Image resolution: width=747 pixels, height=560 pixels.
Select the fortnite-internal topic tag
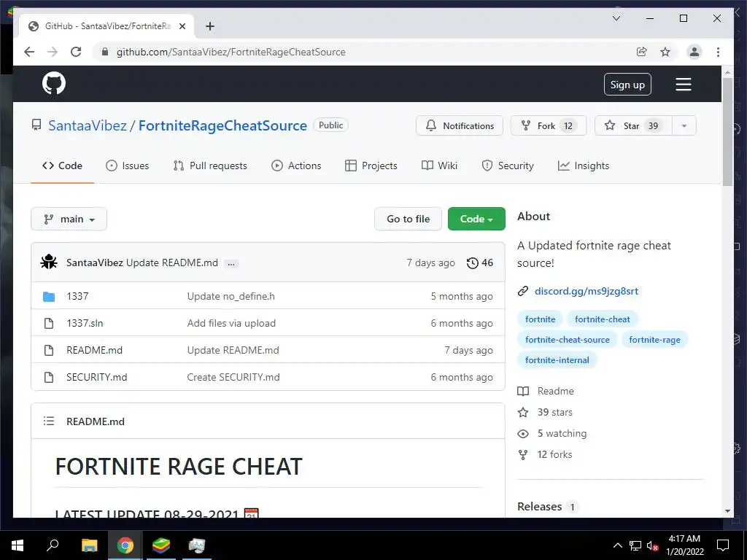pyautogui.click(x=557, y=360)
